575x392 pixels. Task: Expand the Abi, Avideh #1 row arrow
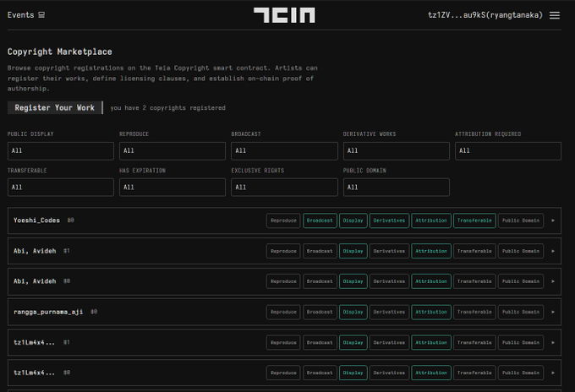click(553, 251)
